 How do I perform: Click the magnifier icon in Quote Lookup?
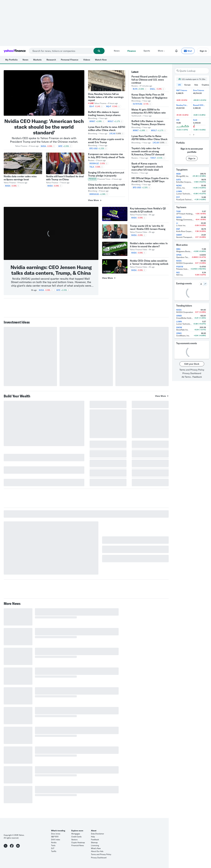178,71
